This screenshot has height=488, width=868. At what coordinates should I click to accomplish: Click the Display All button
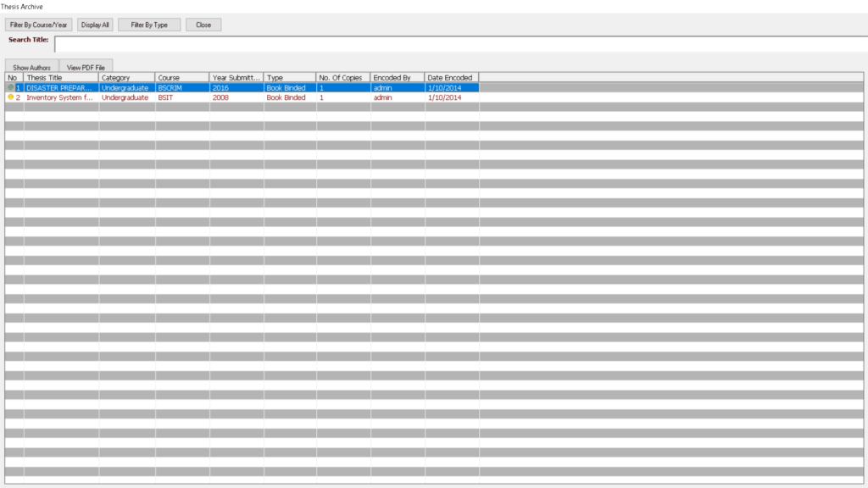point(93,25)
